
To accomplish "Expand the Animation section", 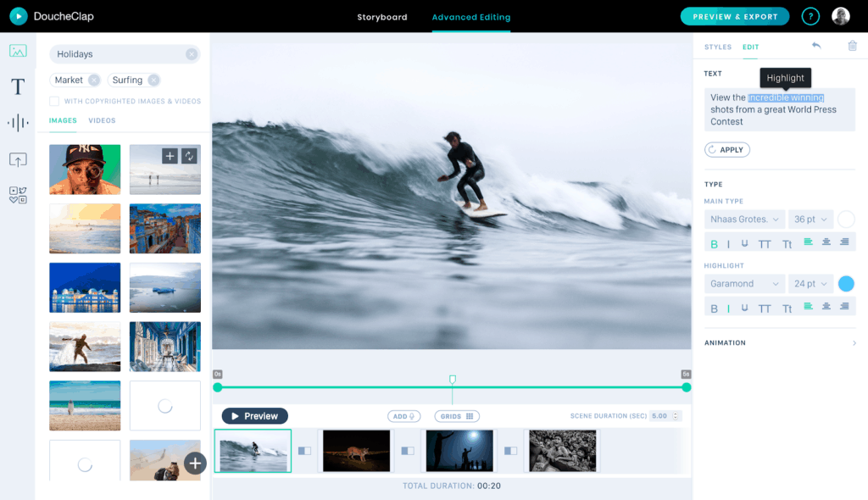I will (x=780, y=342).
